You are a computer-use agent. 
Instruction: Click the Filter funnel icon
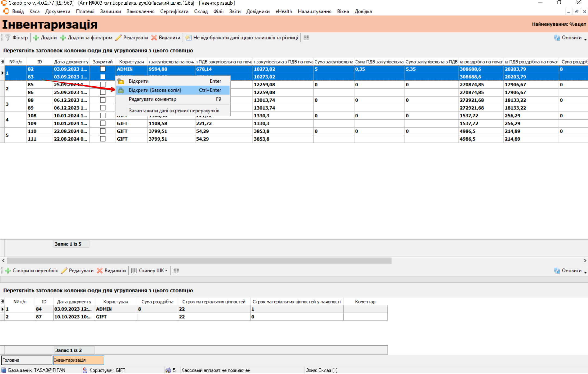coord(8,38)
